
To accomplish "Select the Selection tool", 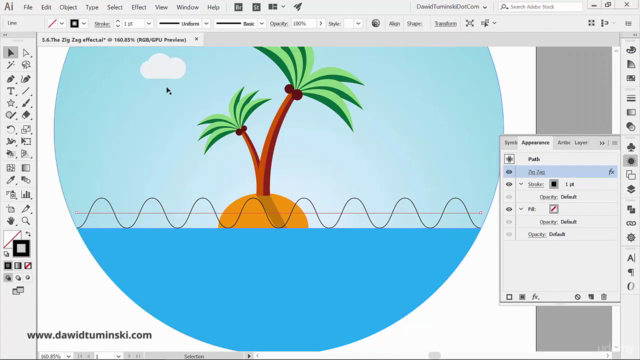I will pos(11,53).
